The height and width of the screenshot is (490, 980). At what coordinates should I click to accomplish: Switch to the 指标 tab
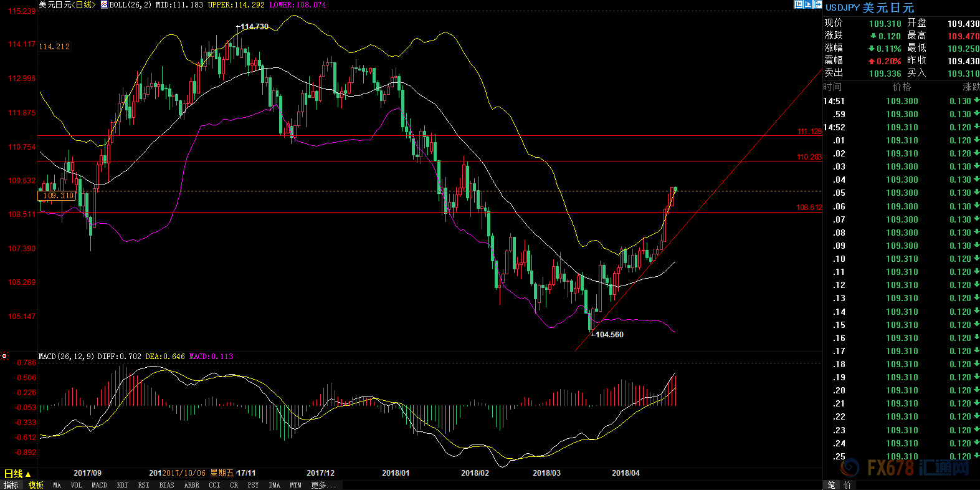coord(11,485)
